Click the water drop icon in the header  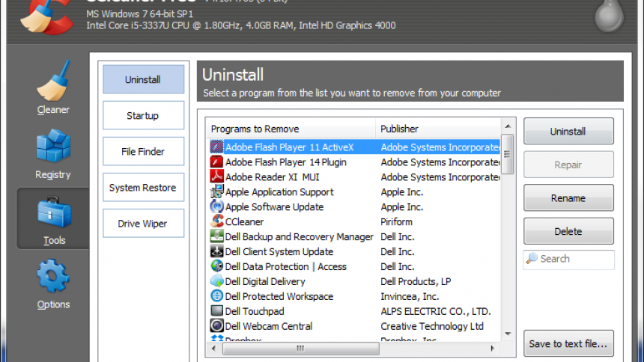coord(610,16)
